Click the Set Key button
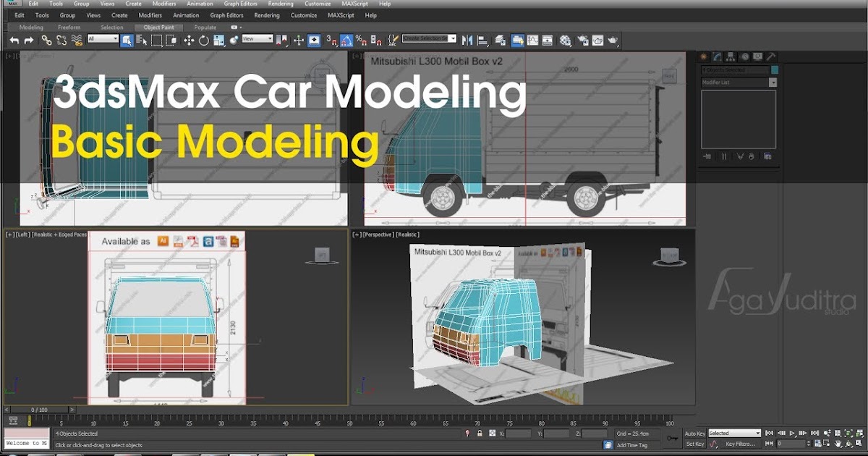Viewport: 868px width, 456px height. 694,444
